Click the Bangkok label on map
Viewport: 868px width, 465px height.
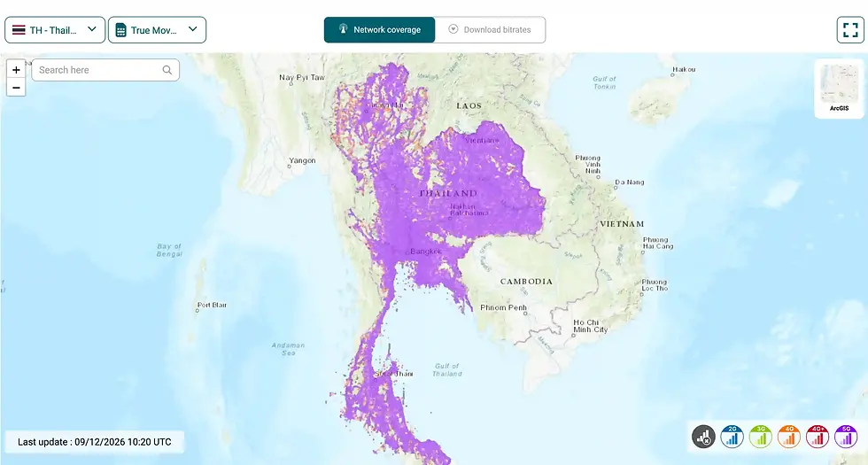click(426, 252)
